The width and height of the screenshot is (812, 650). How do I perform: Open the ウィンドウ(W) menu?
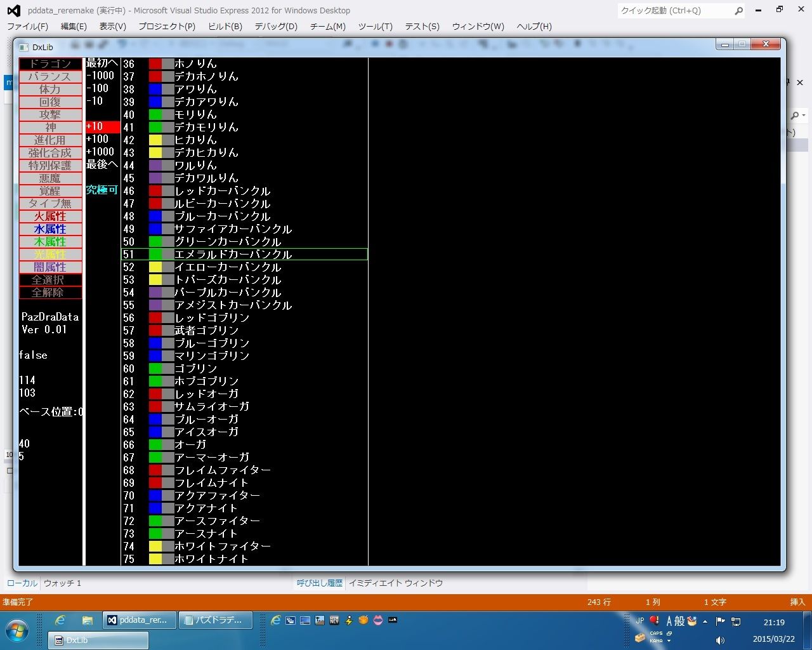tap(478, 26)
